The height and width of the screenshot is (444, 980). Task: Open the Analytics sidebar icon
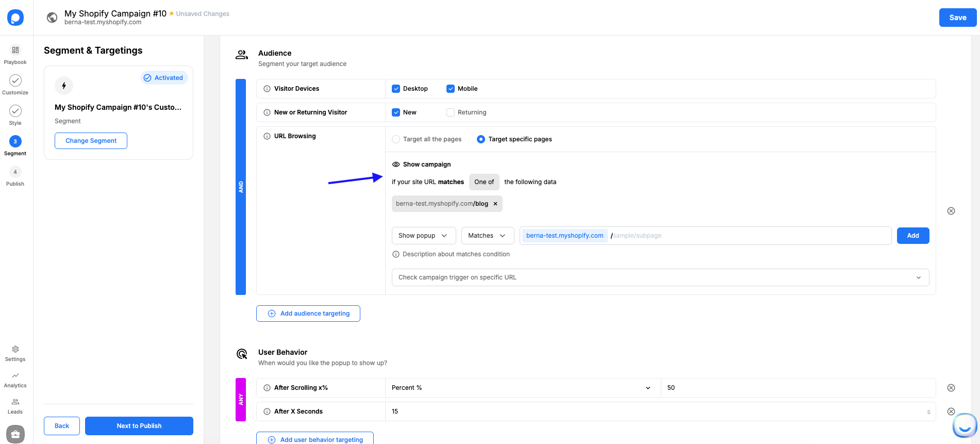pyautogui.click(x=15, y=376)
